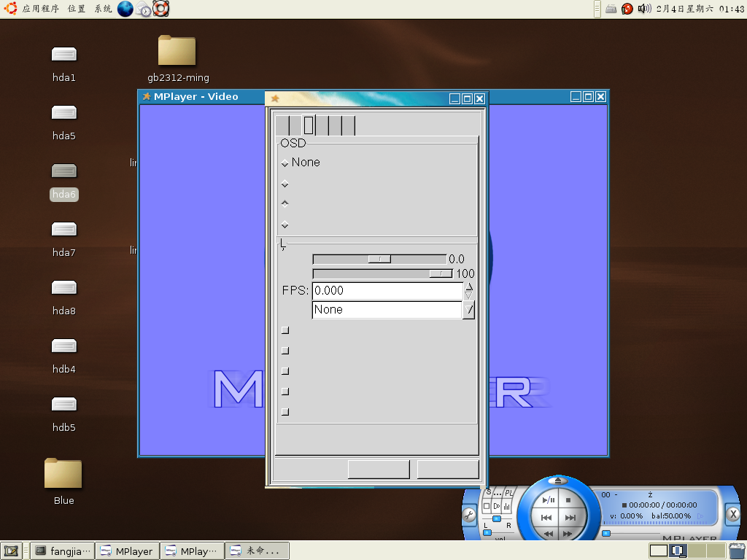
Task: Click the eject button atop the MPlayer controller
Action: pyautogui.click(x=558, y=480)
